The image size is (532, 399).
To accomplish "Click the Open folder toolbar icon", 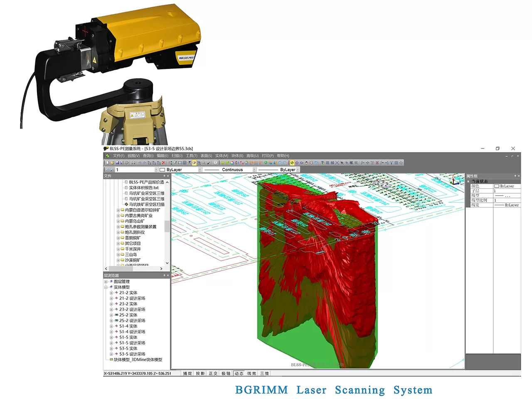I will click(x=113, y=163).
